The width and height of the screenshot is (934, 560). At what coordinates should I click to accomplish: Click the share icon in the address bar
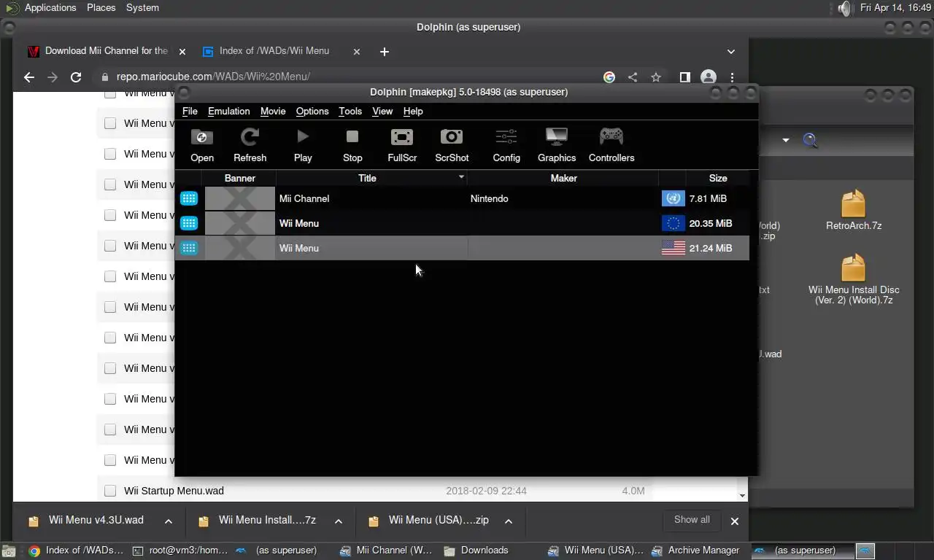click(x=633, y=77)
